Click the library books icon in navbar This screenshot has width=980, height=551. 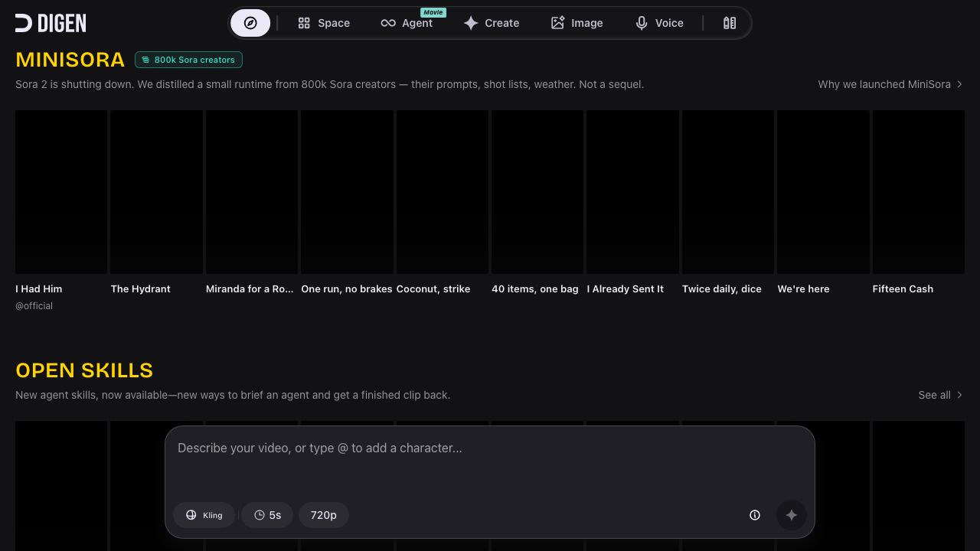[x=730, y=23]
